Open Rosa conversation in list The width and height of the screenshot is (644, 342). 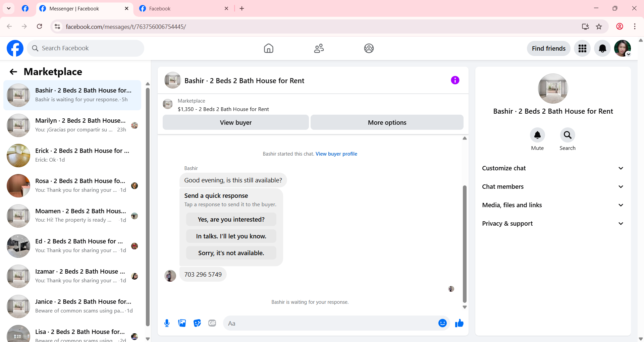(72, 186)
